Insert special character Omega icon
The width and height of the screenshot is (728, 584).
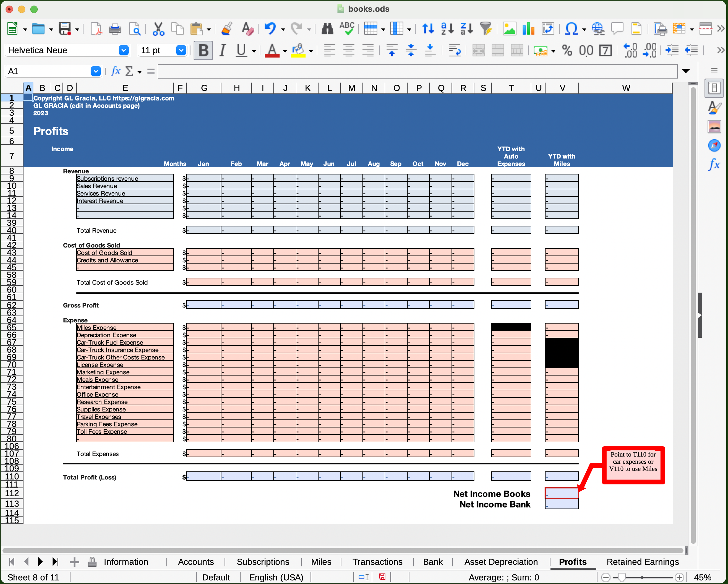pos(571,29)
